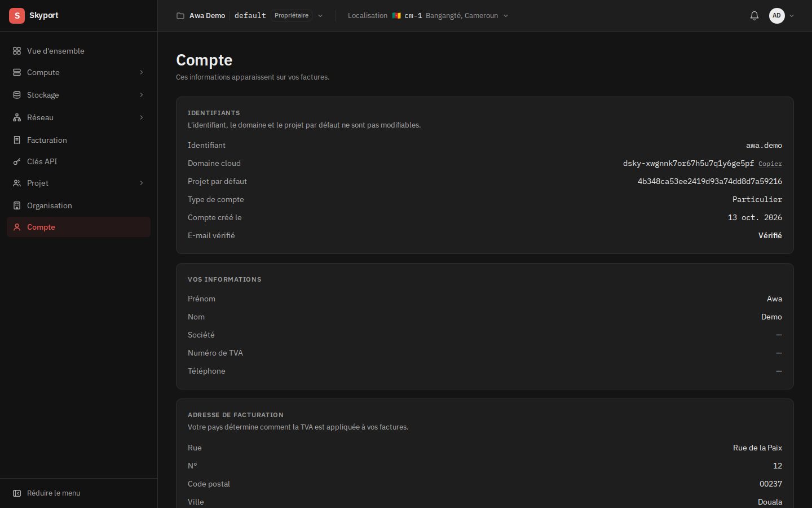Click the Awa Demo project name

(x=207, y=16)
